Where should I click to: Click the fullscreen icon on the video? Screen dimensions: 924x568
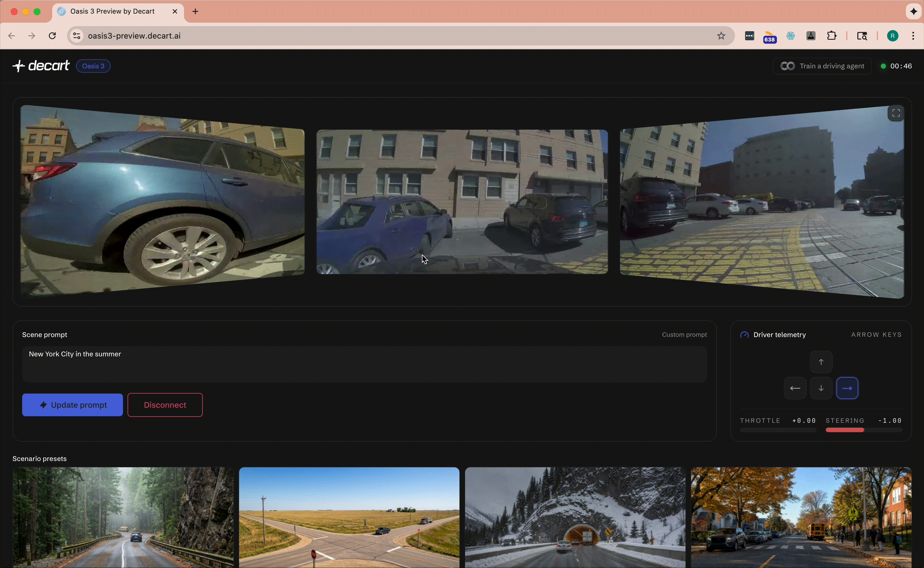click(x=896, y=113)
